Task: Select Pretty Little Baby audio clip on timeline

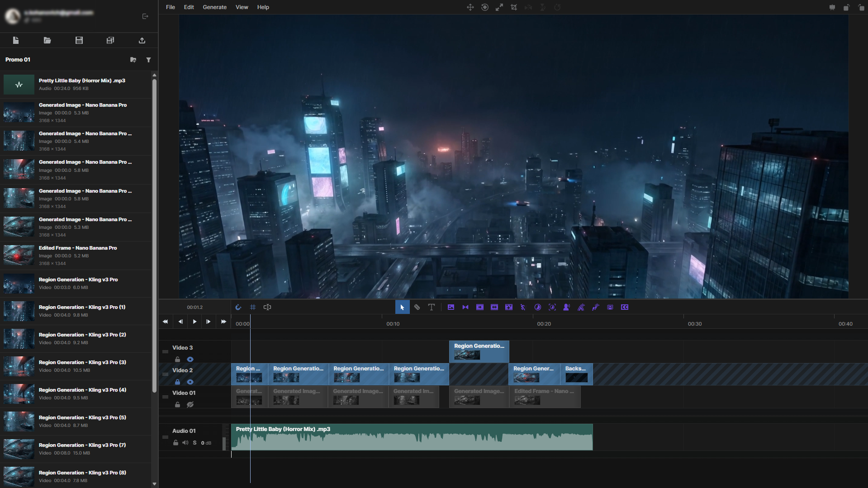Action: pos(412,437)
